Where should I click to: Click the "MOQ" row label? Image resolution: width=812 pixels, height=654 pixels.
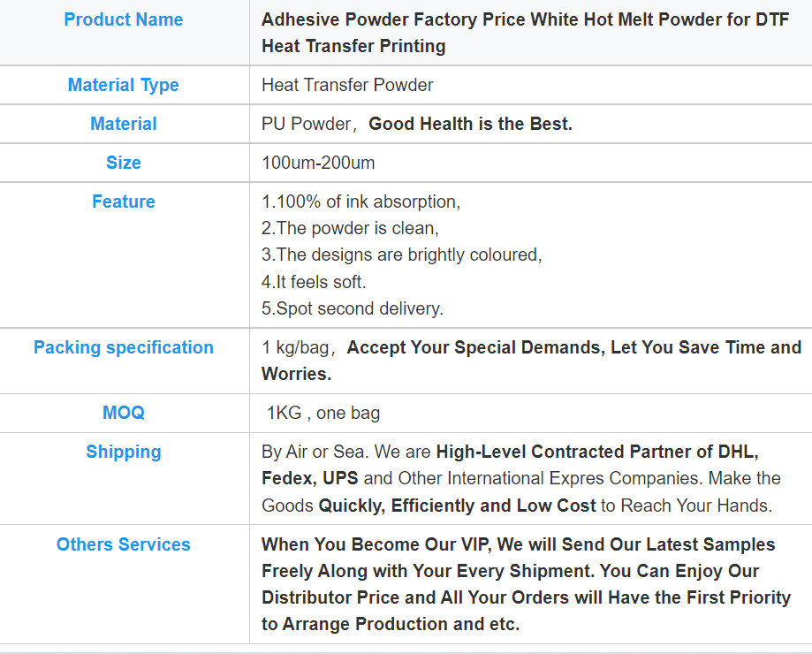tap(124, 413)
